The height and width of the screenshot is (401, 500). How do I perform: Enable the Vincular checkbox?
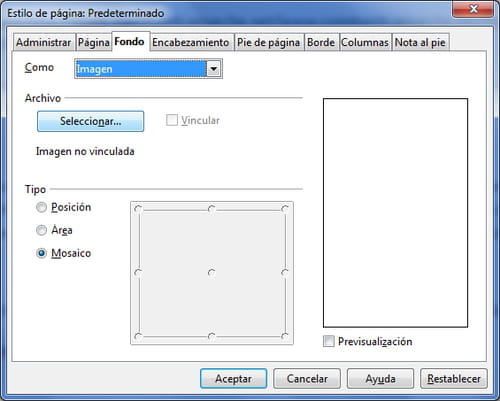coord(172,120)
